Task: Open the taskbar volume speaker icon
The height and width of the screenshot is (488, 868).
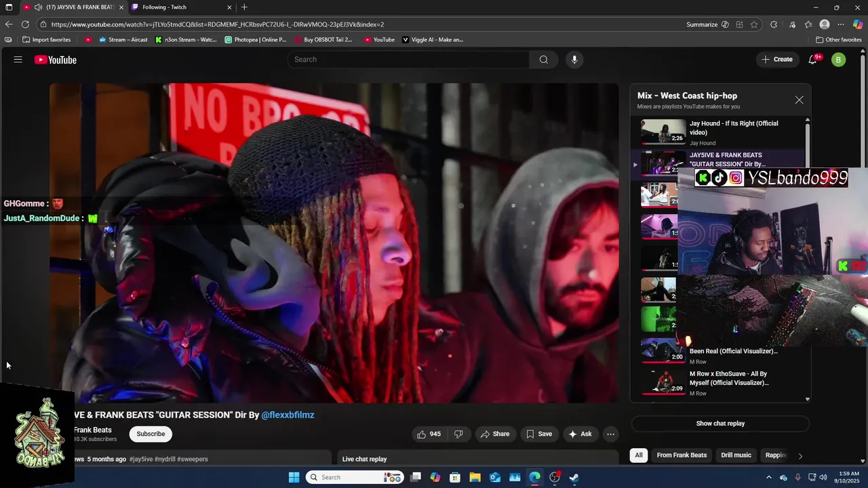Action: click(x=823, y=477)
